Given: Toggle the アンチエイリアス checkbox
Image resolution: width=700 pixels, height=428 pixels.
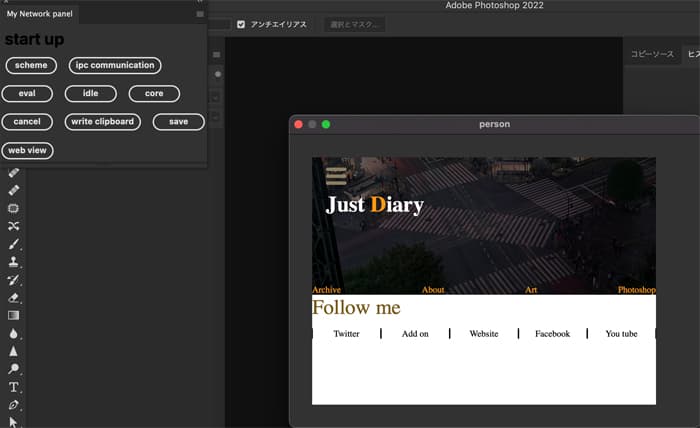Looking at the screenshot, I should [x=241, y=25].
